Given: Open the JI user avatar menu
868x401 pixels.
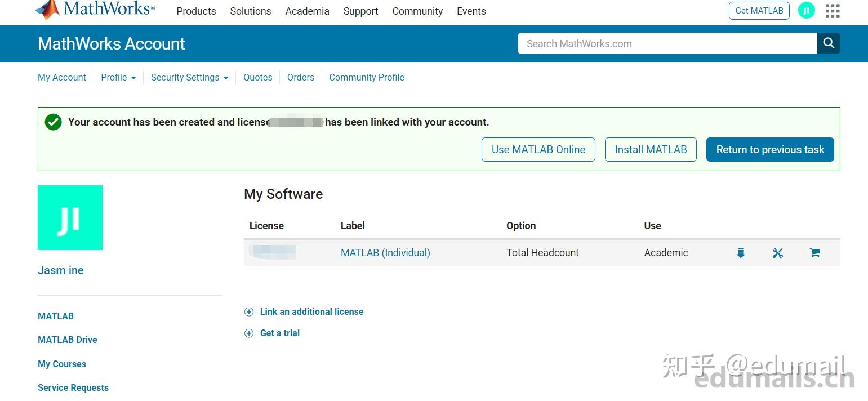Looking at the screenshot, I should 807,10.
